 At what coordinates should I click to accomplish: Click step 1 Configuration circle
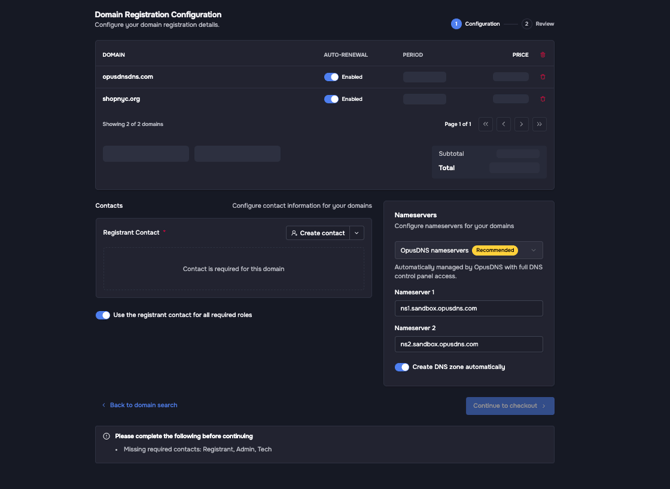tap(456, 24)
